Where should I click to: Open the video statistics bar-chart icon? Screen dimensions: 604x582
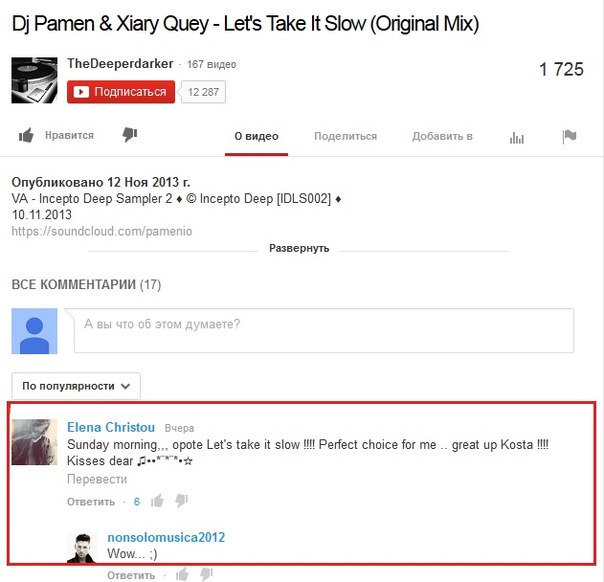point(517,137)
